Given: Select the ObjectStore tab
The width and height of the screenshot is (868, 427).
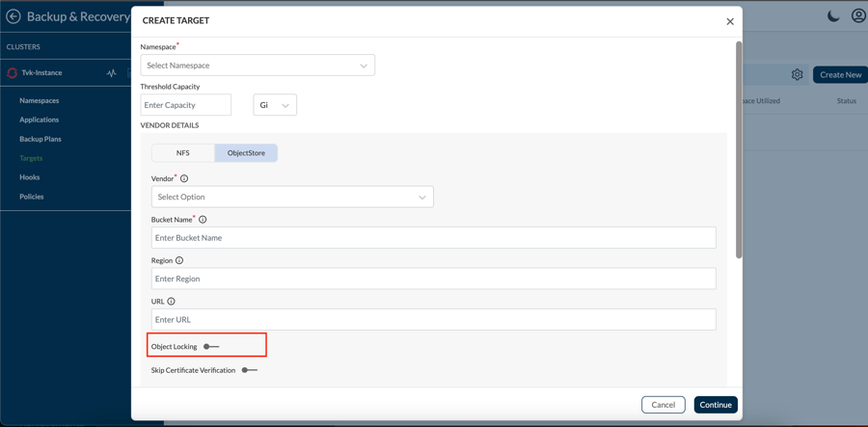Looking at the screenshot, I should (x=246, y=153).
